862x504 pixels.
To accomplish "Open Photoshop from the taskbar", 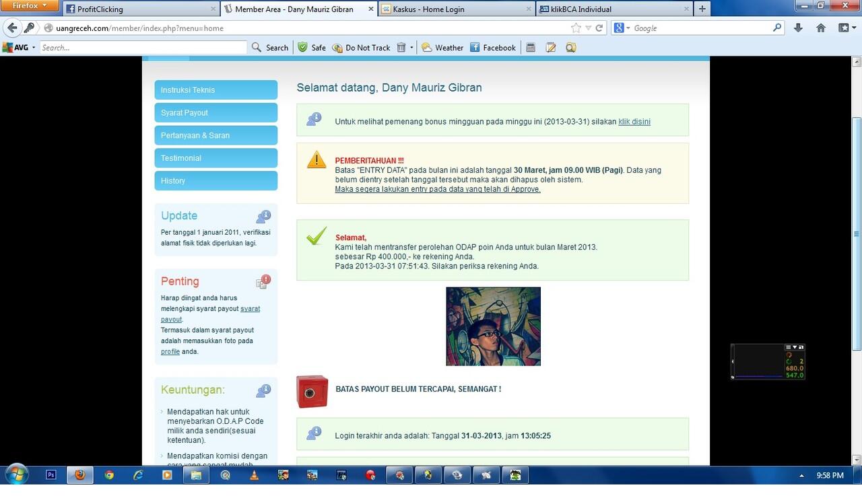I will click(x=51, y=474).
